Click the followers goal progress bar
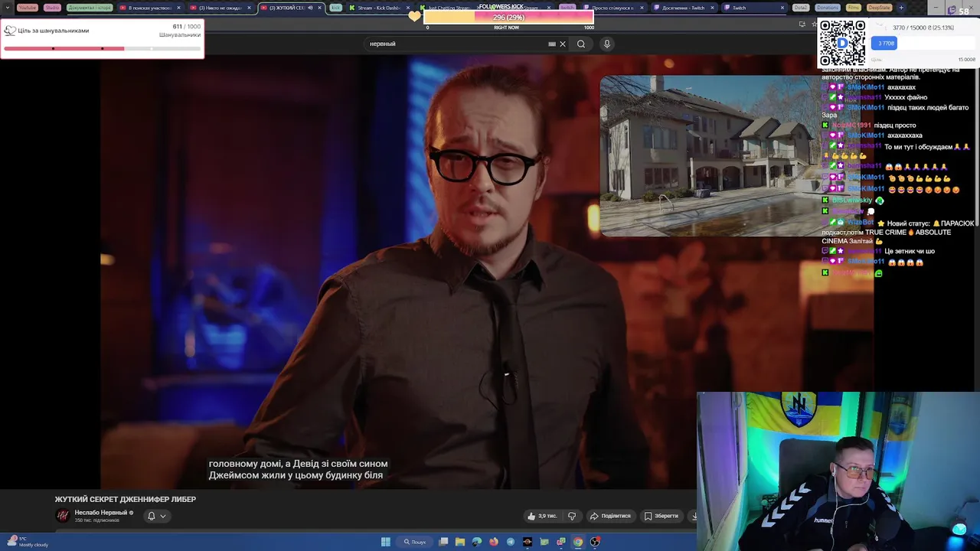 point(102,48)
